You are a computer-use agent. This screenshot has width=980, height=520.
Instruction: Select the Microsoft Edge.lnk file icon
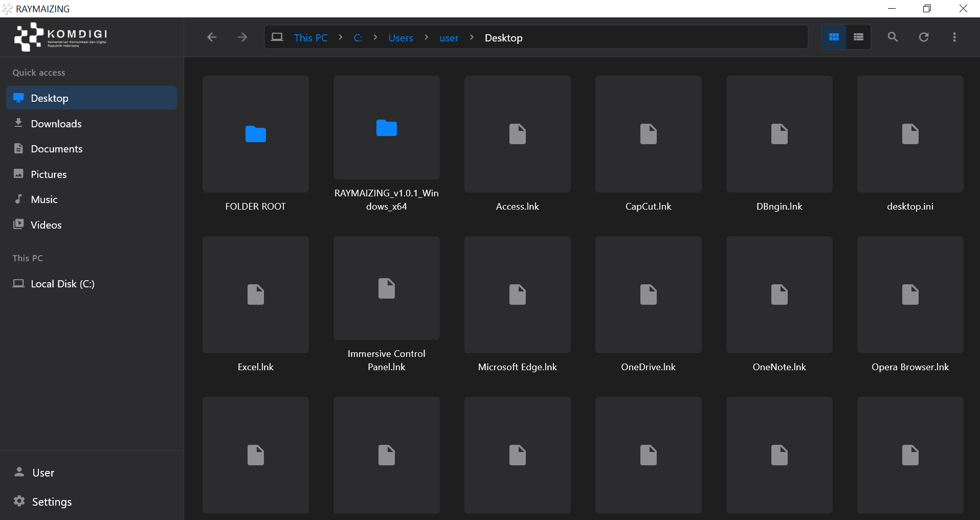518,295
